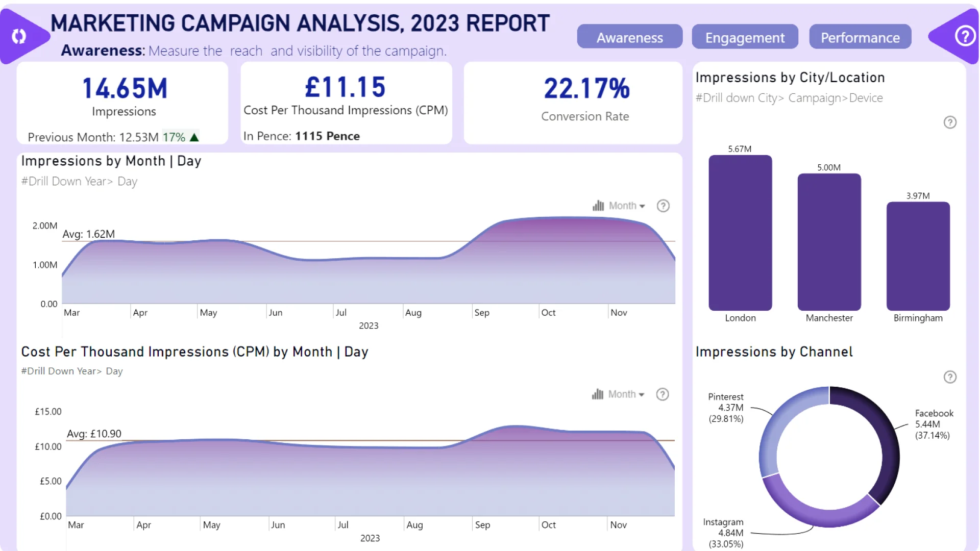
Task: Select the Manchester bar in city chart
Action: pos(829,242)
